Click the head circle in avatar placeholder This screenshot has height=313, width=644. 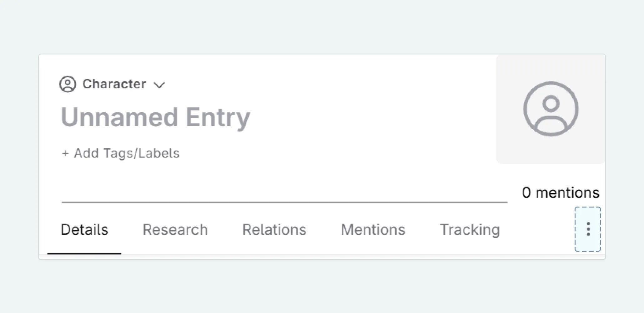click(551, 103)
